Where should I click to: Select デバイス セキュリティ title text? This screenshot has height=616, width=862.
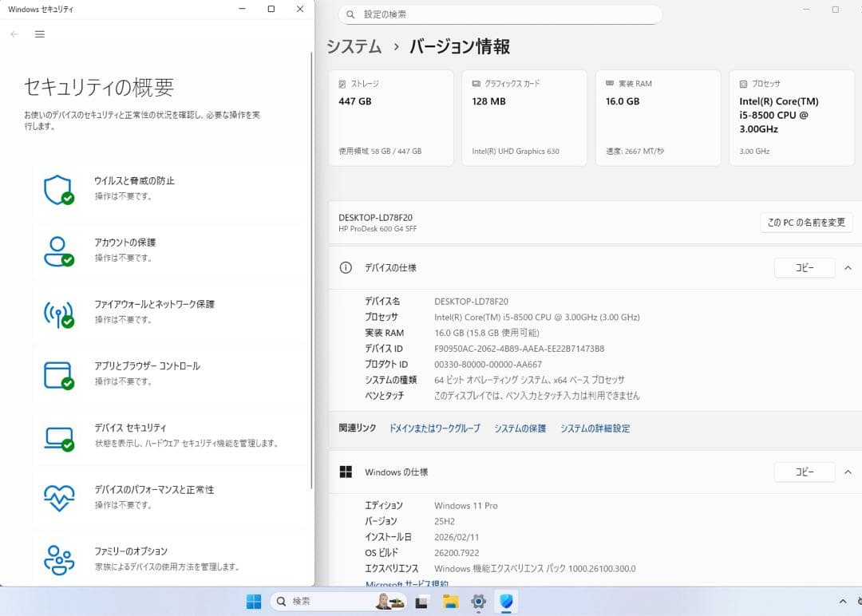tap(130, 428)
